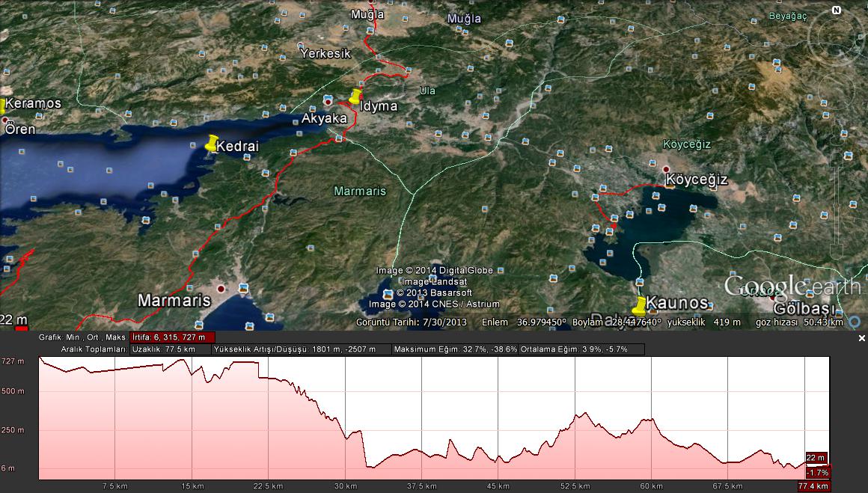This screenshot has height=493, width=868.
Task: Click the Move joystick circle control
Action: click(x=837, y=90)
